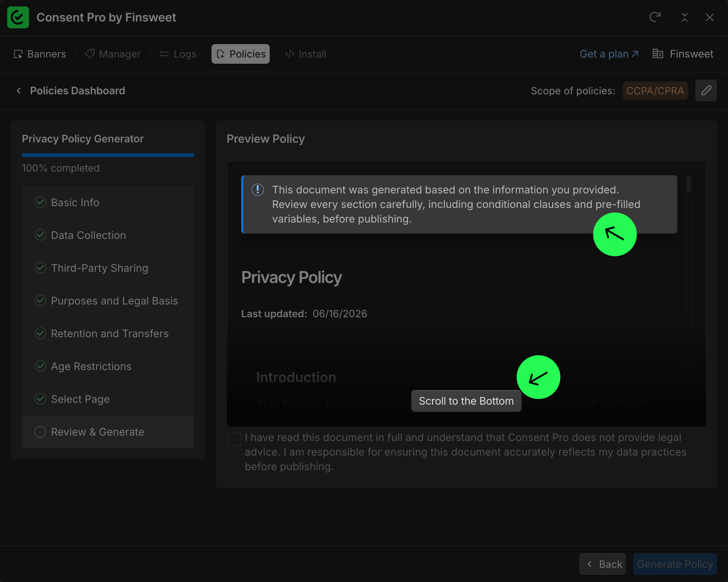The image size is (728, 582).
Task: Click the Manager tag icon
Action: click(90, 54)
